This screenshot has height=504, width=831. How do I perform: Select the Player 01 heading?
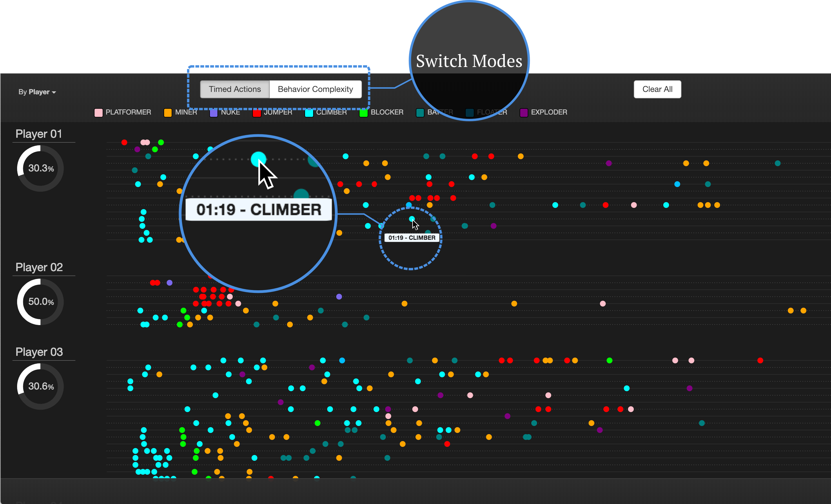[x=39, y=134]
